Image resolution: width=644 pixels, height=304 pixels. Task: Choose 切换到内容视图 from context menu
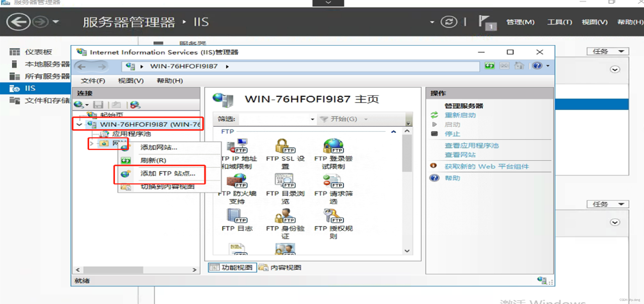coord(170,187)
